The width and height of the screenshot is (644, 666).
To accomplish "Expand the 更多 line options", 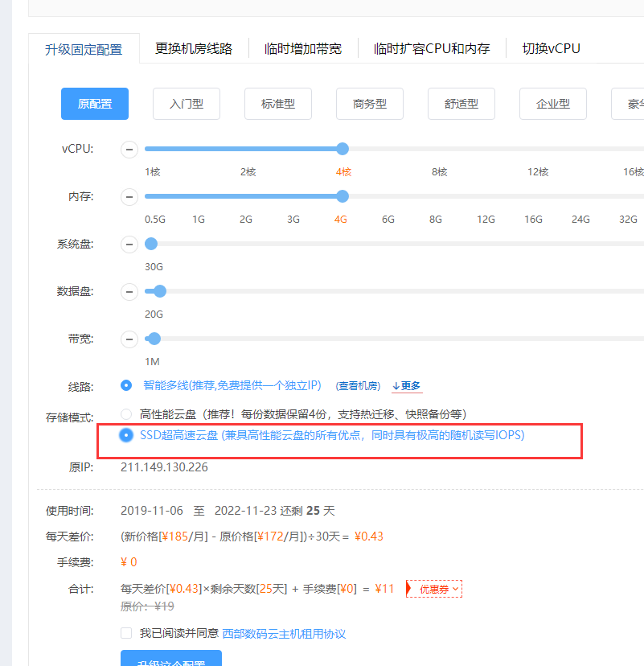I will 407,386.
